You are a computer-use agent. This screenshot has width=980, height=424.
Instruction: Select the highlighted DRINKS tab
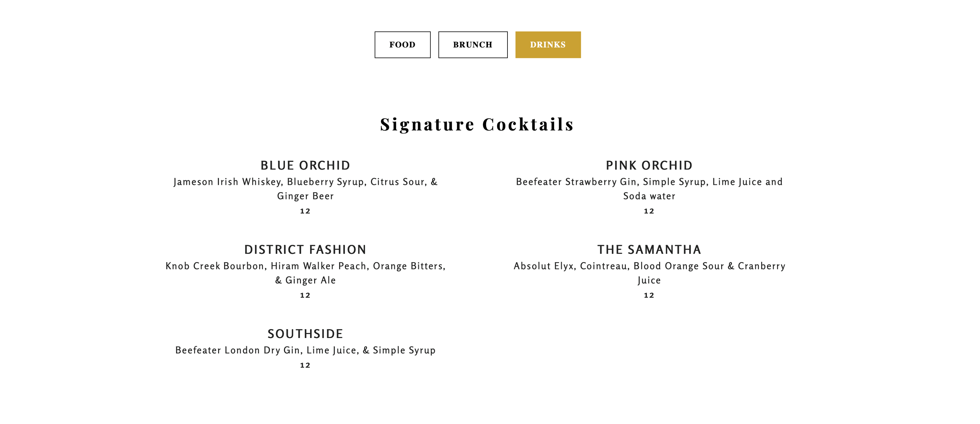[x=548, y=45]
